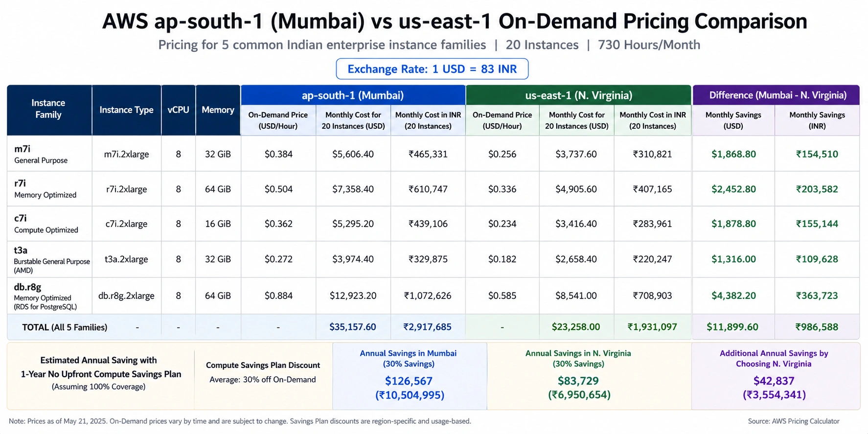Click the ₹363,723 monthly savings value

coord(817,296)
